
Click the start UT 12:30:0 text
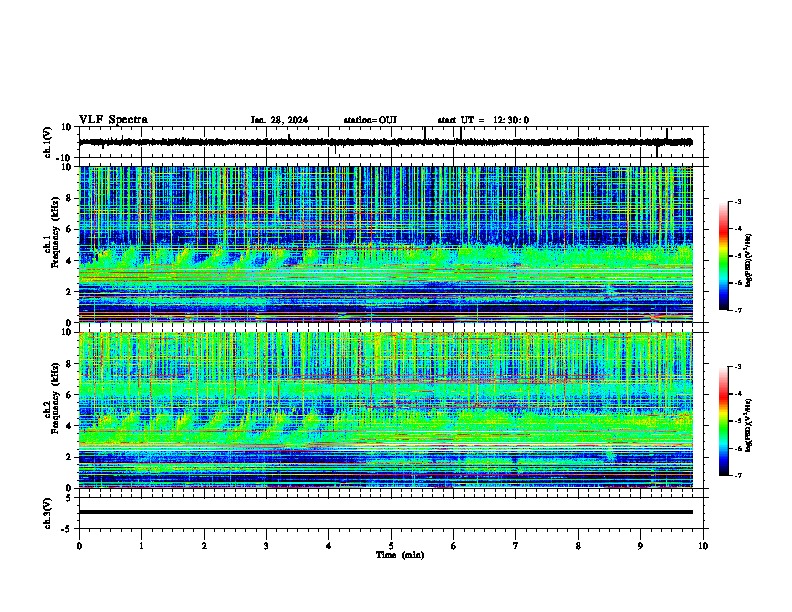(483, 120)
